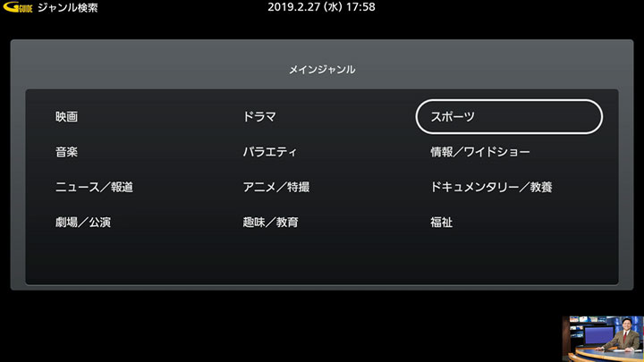Image resolution: width=644 pixels, height=362 pixels.
Task: Click the G-GUIDE logo icon
Action: tap(18, 7)
